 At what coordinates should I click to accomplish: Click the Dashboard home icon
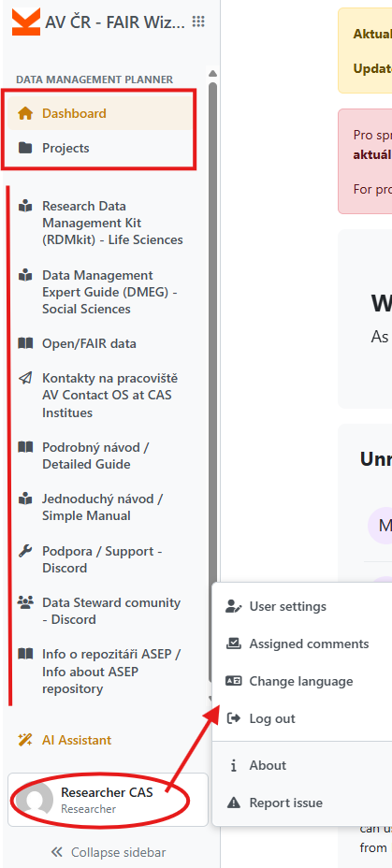coord(25,113)
